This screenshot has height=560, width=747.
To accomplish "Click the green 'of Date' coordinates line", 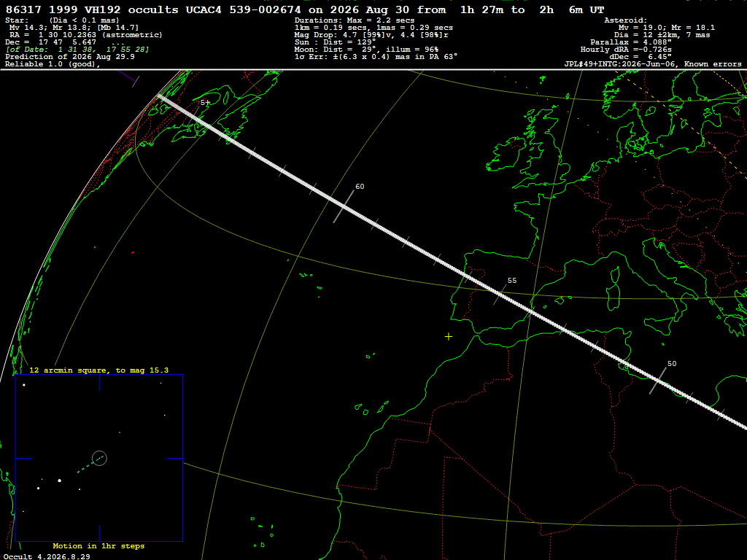I will (x=77, y=50).
